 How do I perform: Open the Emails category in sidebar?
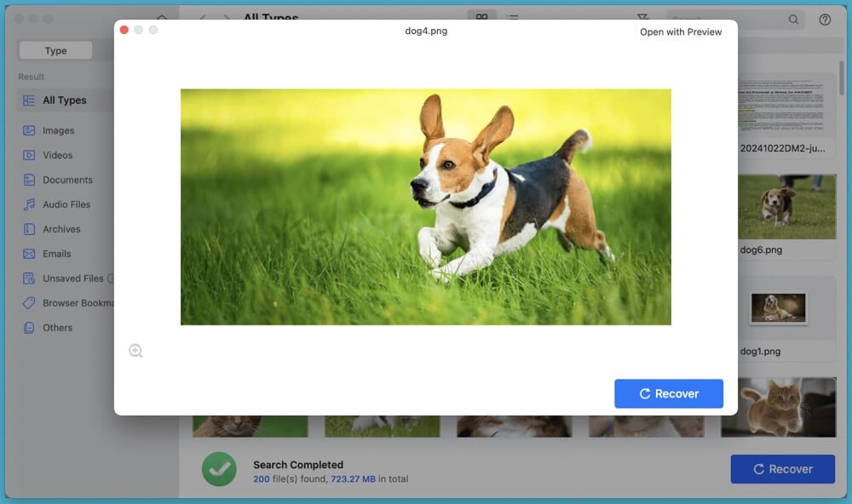(57, 254)
